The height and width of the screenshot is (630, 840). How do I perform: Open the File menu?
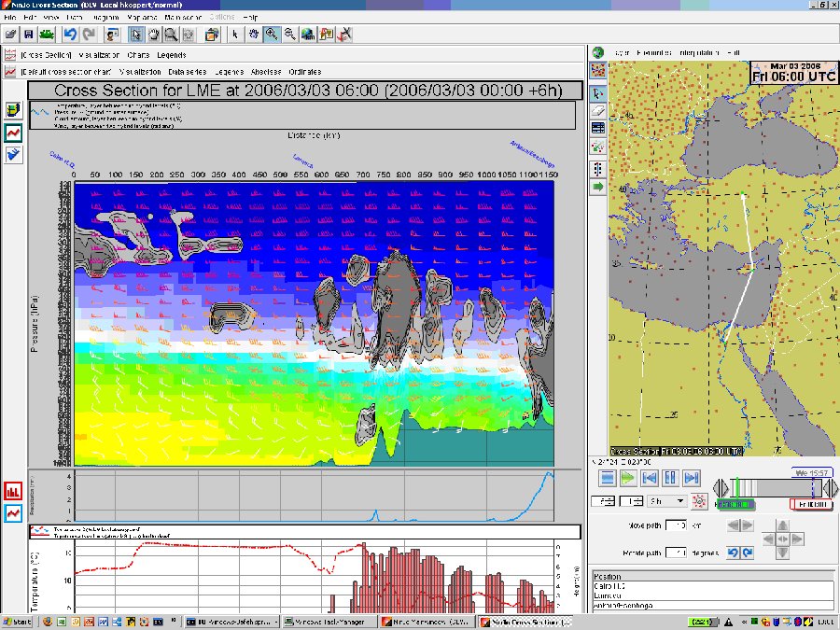tap(9, 18)
